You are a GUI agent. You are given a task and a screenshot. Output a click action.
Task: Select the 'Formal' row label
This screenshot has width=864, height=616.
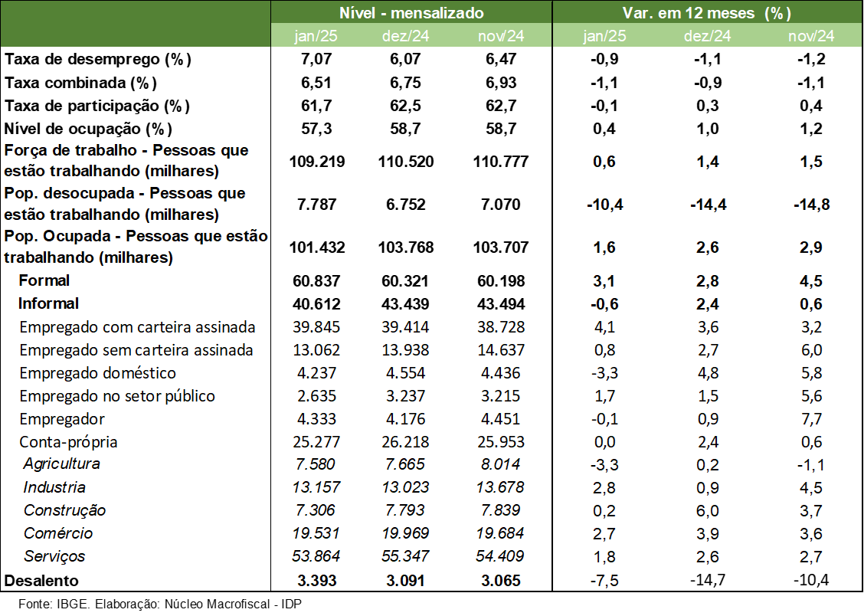point(44,280)
